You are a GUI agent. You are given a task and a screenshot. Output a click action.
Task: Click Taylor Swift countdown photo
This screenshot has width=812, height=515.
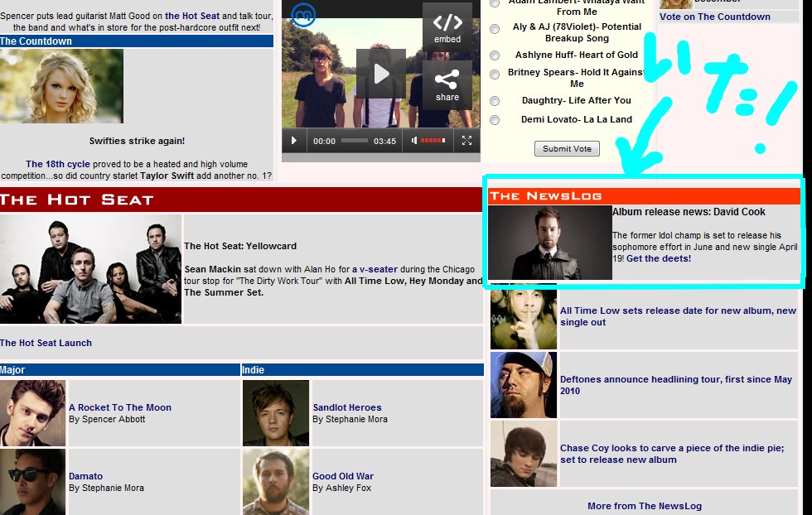(61, 86)
